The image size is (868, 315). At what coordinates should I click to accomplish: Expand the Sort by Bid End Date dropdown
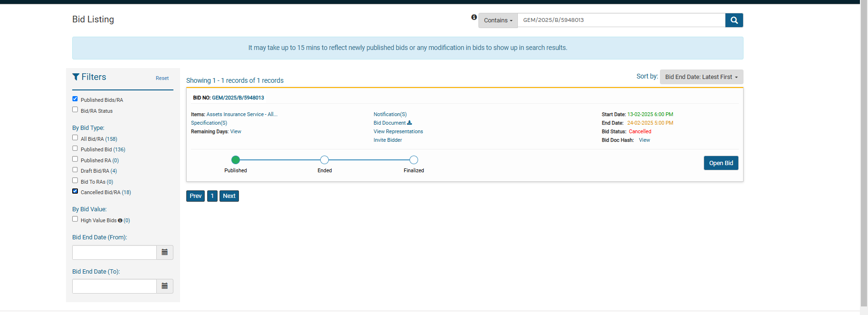point(701,77)
